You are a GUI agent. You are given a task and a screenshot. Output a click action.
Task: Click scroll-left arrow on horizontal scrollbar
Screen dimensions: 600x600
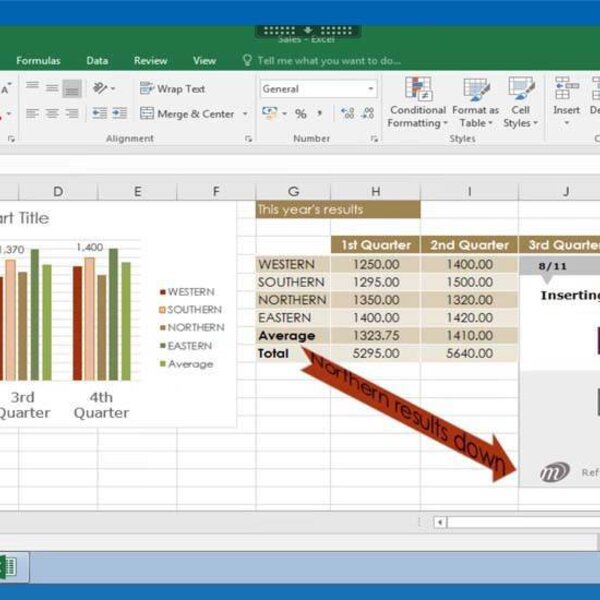(x=440, y=522)
